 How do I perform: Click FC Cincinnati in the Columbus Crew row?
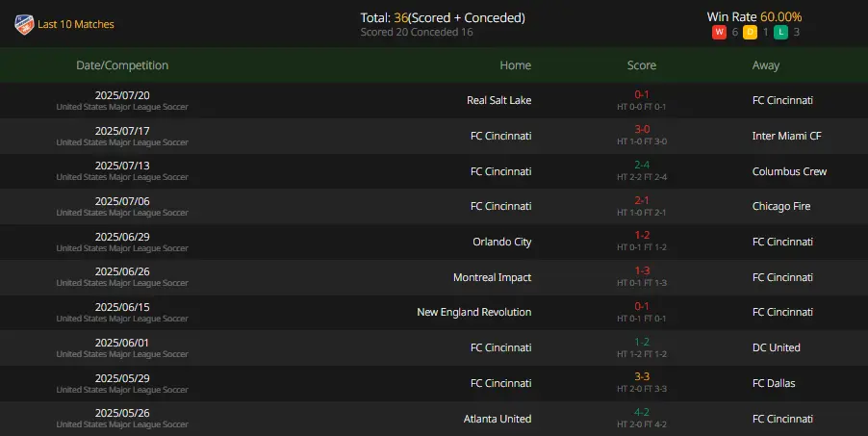pos(501,171)
